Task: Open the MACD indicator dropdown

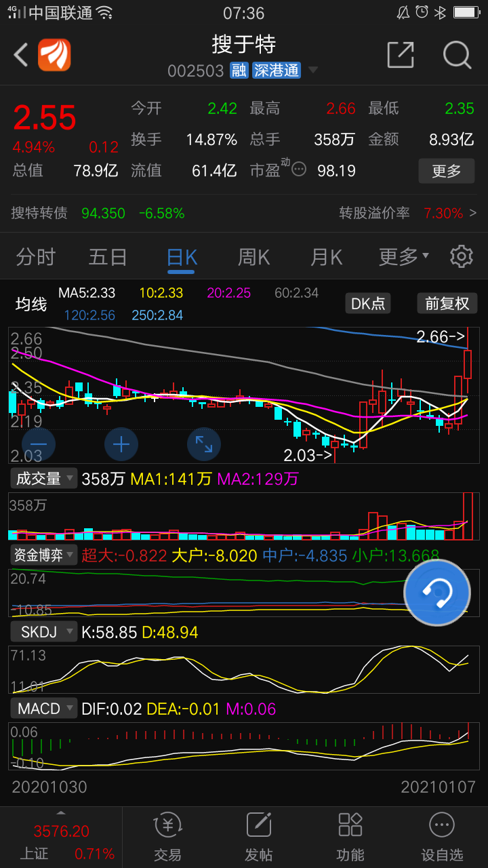Action: coord(44,709)
